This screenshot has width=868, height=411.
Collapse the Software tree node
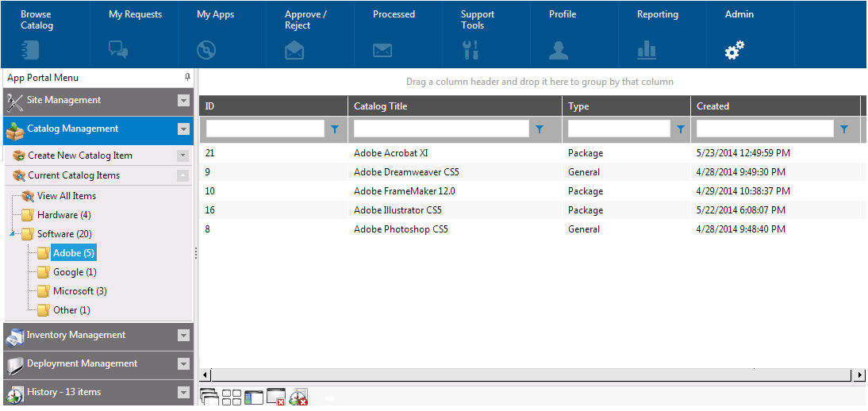pos(11,234)
